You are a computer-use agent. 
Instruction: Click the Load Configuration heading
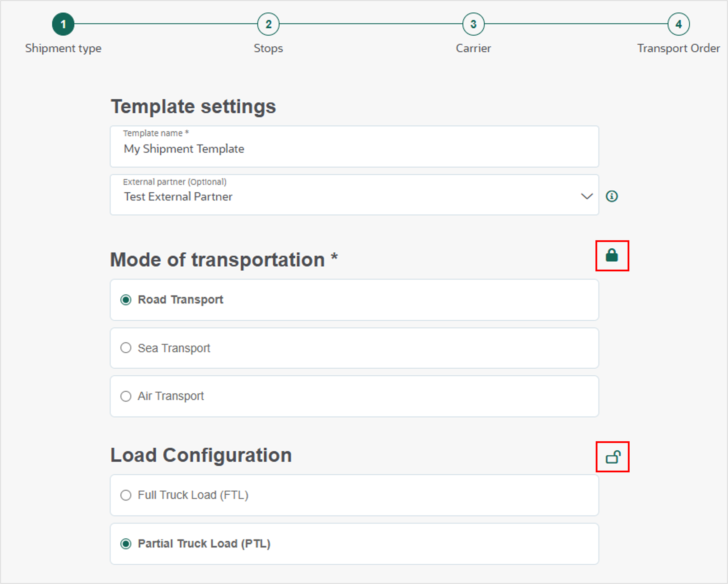201,455
